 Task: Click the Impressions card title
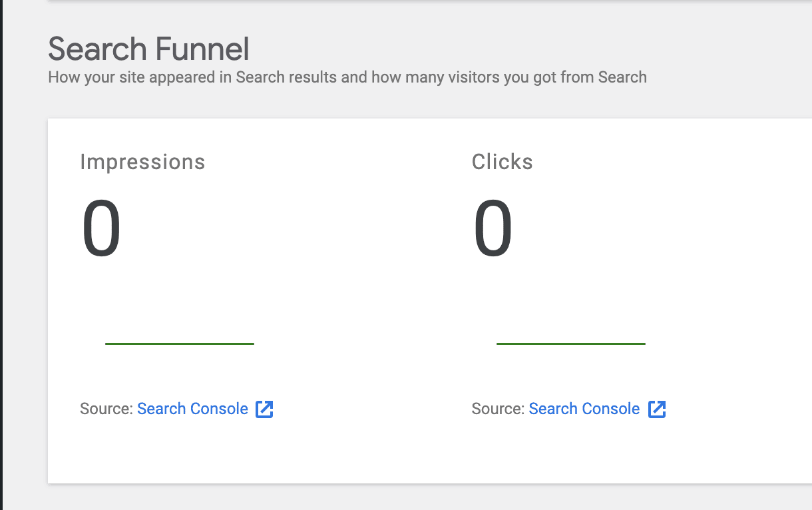point(142,161)
